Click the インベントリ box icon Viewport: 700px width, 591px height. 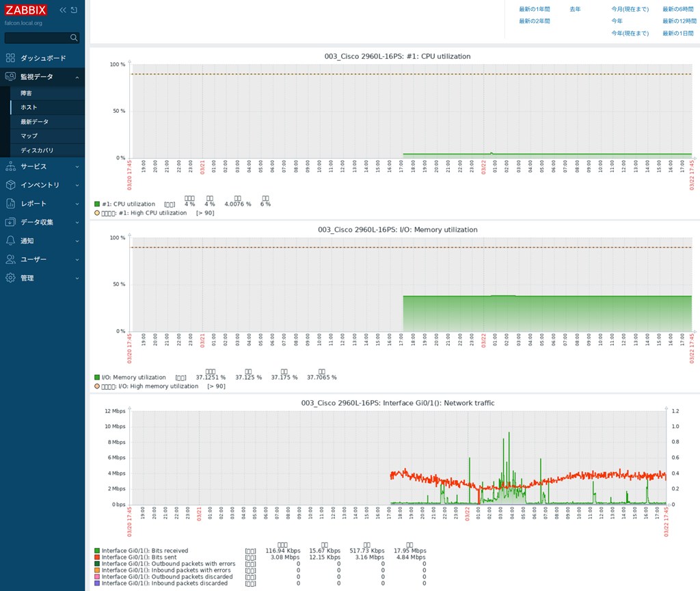[x=10, y=185]
